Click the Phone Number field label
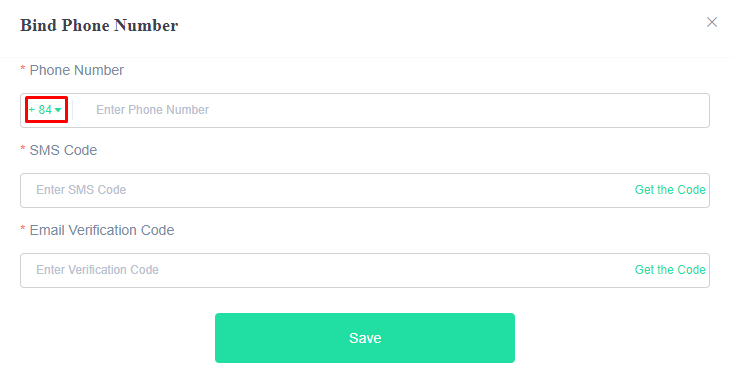The image size is (733, 377). pyautogui.click(x=77, y=70)
